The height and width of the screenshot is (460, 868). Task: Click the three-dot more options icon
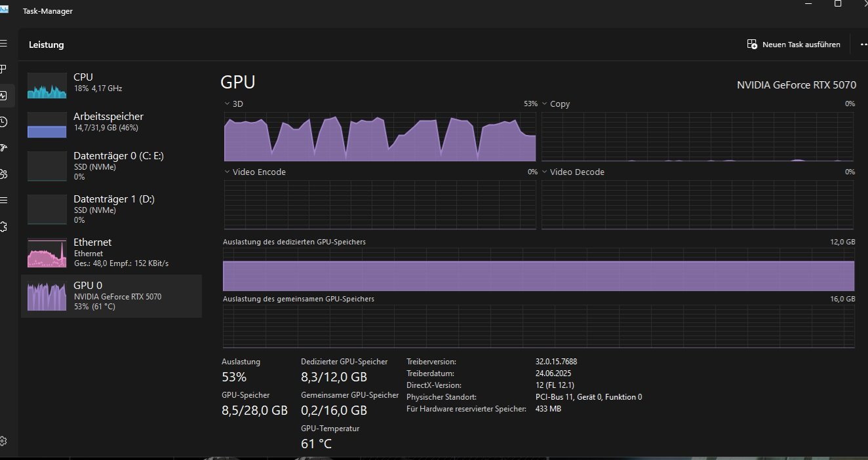point(863,45)
